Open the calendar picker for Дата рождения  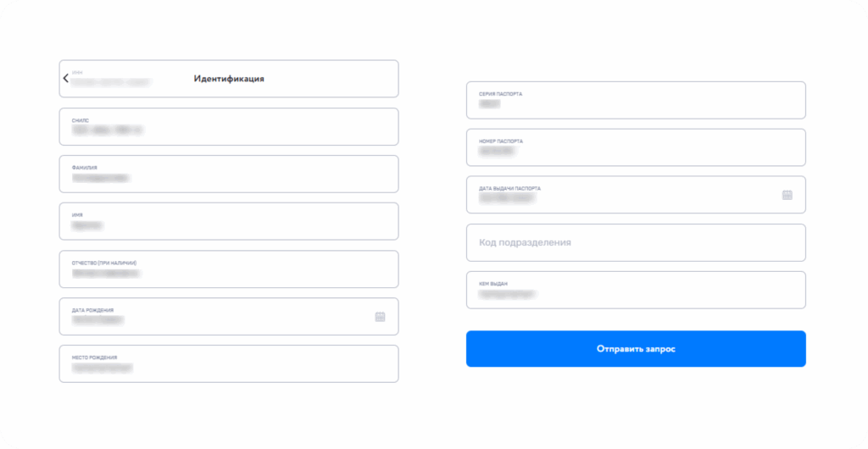(380, 317)
